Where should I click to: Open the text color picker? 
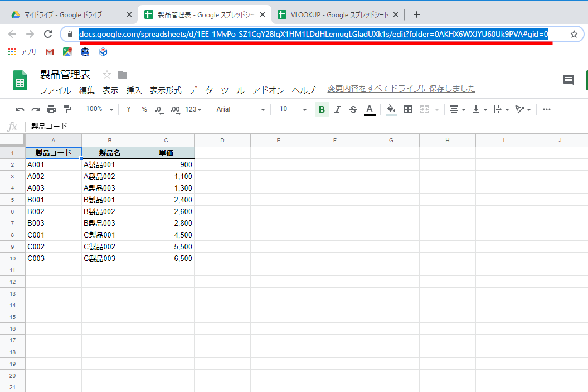[370, 109]
